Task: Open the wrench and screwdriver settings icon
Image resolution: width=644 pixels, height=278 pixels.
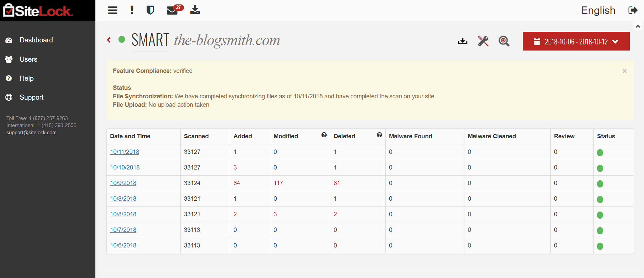Action: 483,41
